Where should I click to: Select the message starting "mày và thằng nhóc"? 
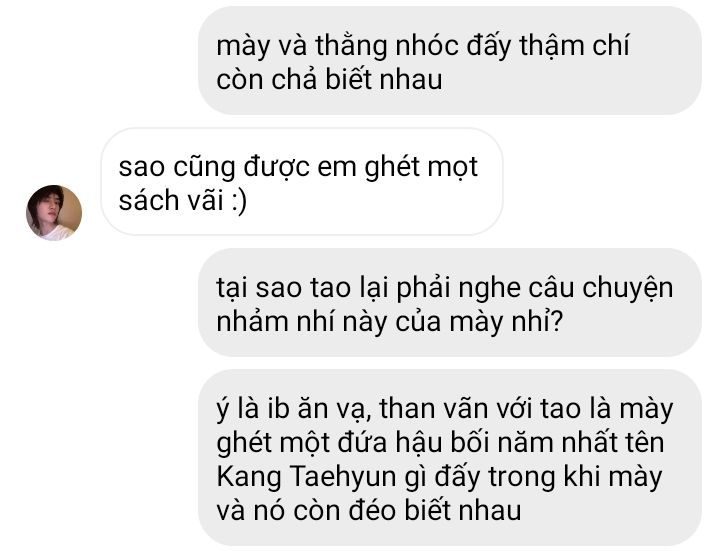[450, 60]
